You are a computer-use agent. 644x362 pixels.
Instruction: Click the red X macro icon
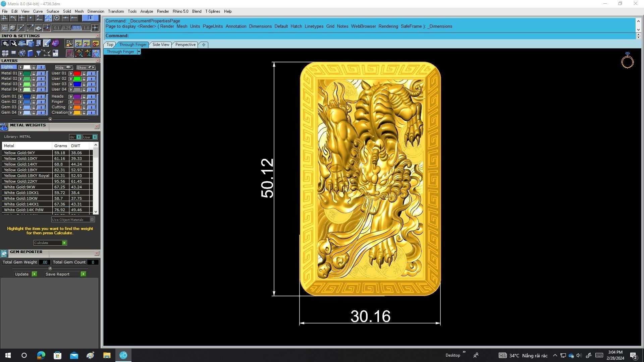[96, 43]
